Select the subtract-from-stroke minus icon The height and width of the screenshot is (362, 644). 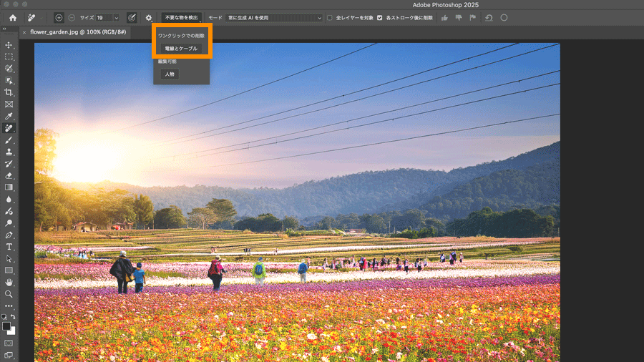[72, 18]
